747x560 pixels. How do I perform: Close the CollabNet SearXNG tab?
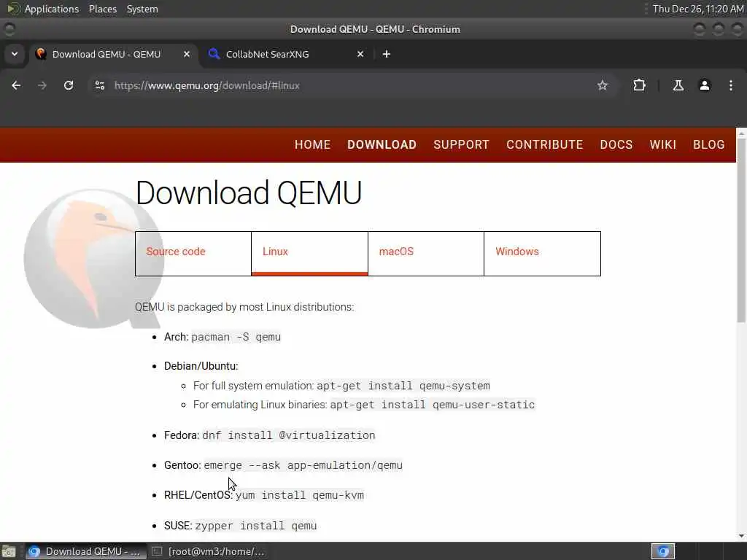pos(360,54)
